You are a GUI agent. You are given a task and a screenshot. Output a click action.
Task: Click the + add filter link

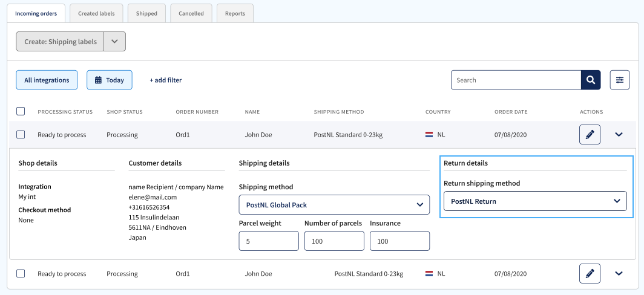[166, 80]
